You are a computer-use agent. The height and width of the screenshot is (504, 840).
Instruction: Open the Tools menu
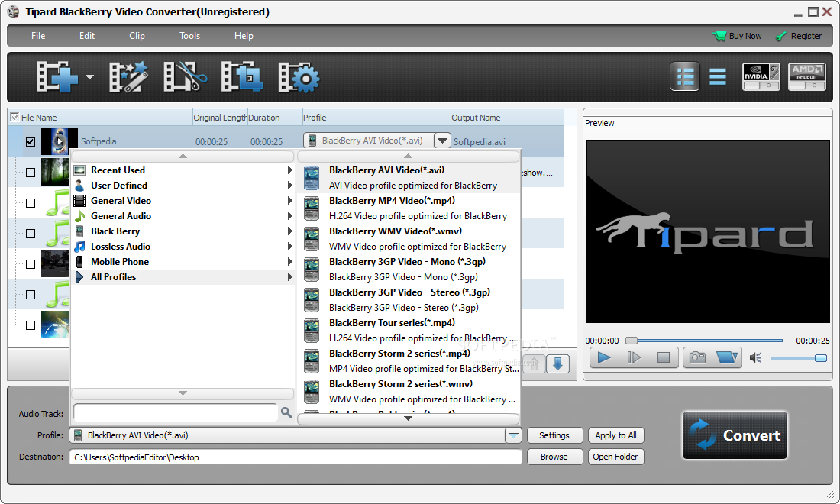189,36
